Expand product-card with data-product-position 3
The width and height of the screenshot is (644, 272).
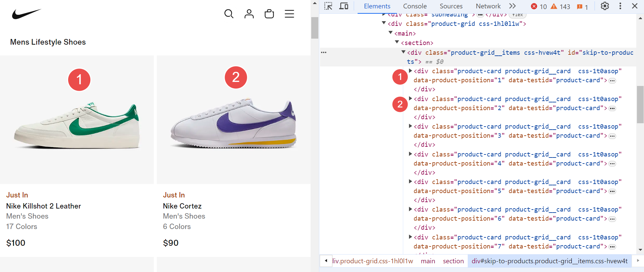click(410, 126)
